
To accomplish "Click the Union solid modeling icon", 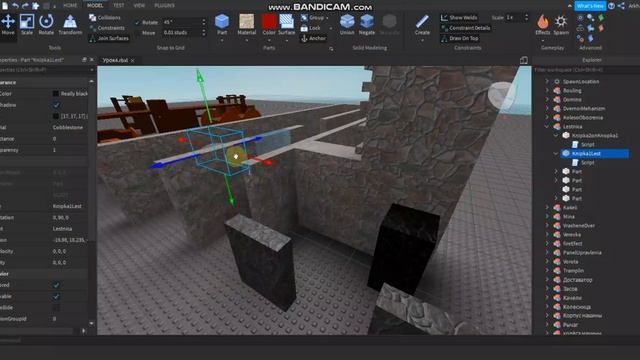I will pos(347,21).
